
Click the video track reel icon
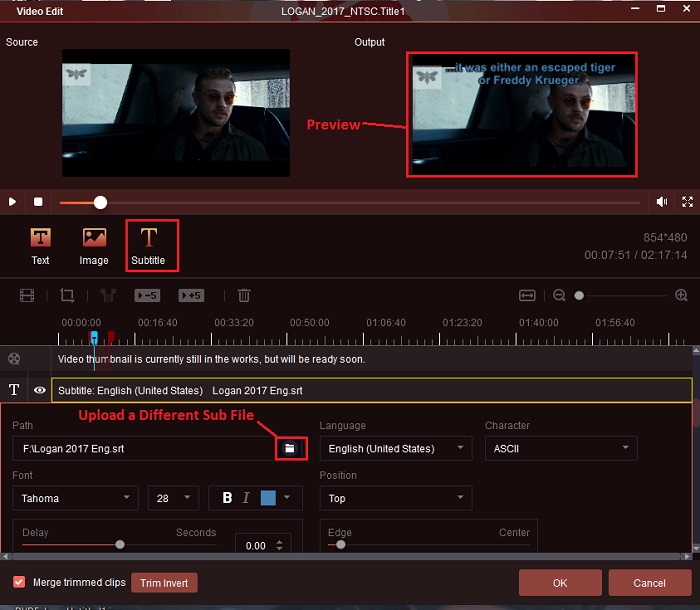[x=14, y=359]
